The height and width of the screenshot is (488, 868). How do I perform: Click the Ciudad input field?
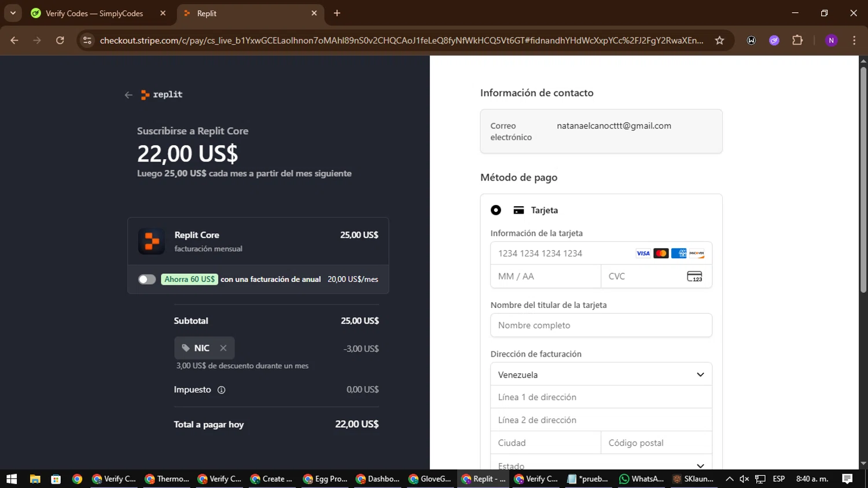point(546,443)
